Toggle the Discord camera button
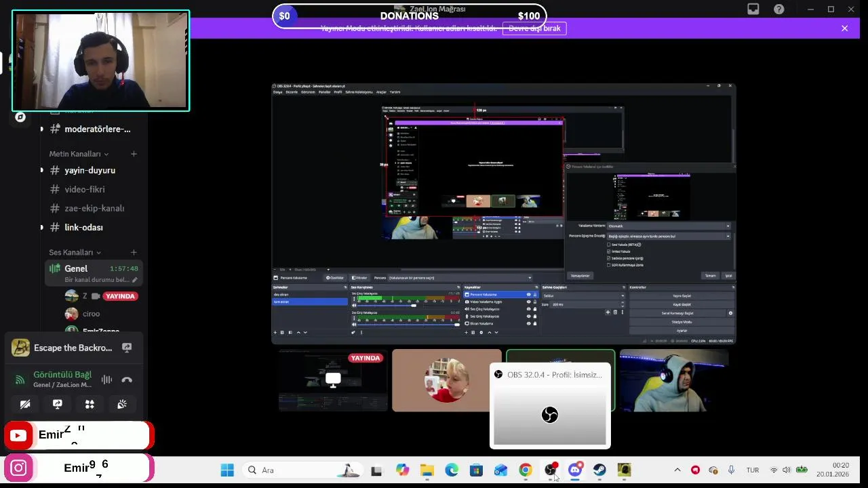This screenshot has width=868, height=488. tap(25, 404)
